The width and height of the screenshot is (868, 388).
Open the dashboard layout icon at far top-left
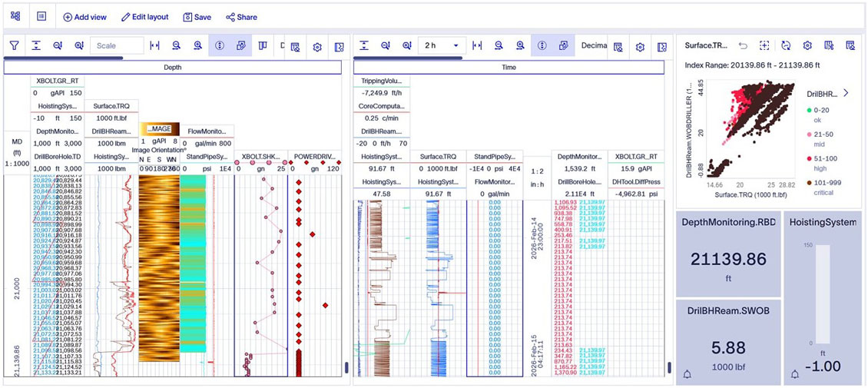15,16
